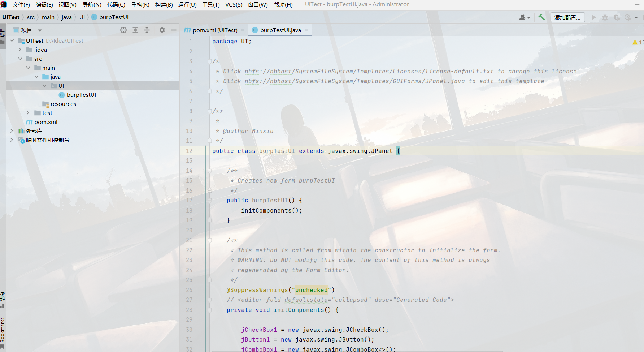Select pom.xml in the project tree

(45, 122)
